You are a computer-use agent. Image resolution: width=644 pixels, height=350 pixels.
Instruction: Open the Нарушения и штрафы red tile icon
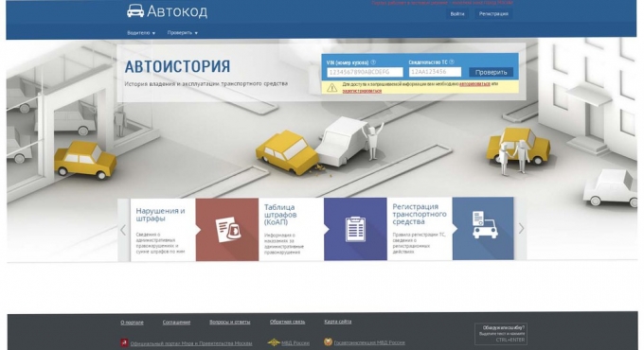(x=227, y=229)
